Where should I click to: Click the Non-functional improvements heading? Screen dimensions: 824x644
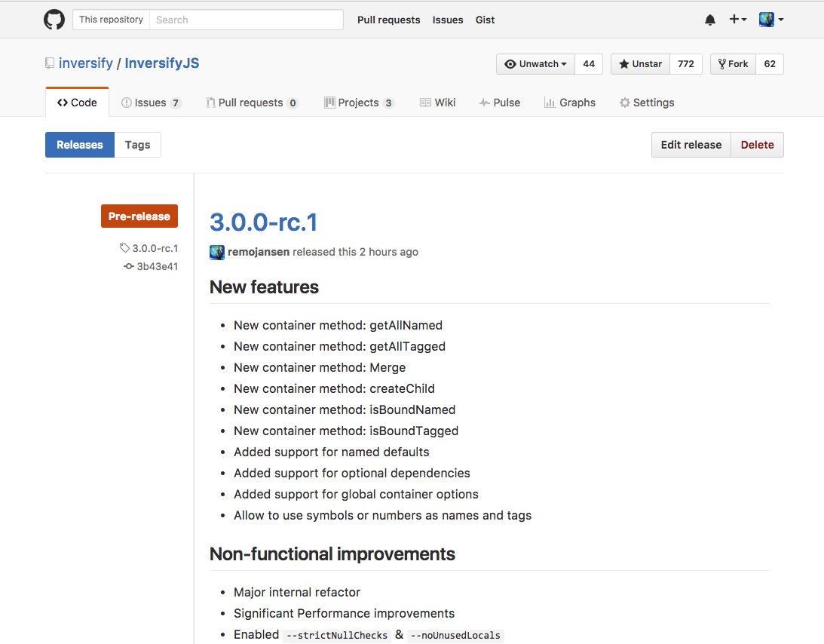pyautogui.click(x=332, y=554)
